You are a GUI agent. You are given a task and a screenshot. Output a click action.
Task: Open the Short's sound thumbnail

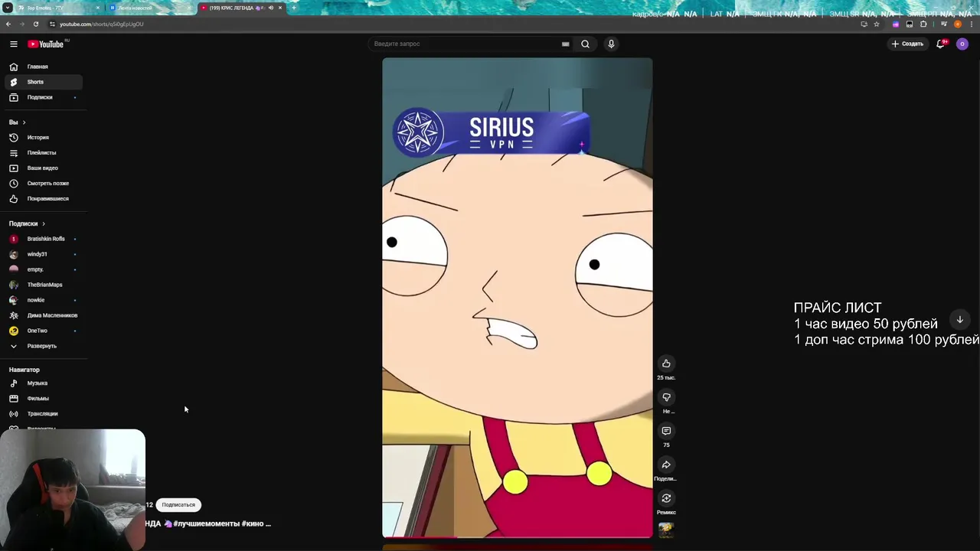point(666,530)
